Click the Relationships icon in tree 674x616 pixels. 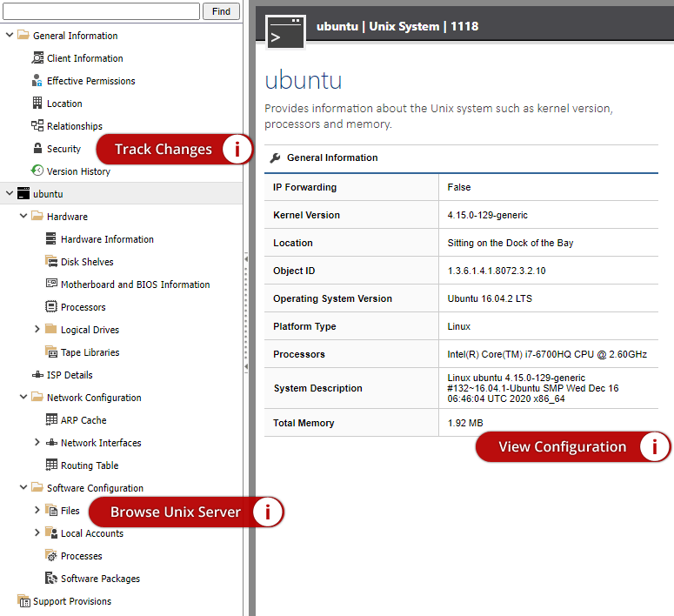pos(37,126)
